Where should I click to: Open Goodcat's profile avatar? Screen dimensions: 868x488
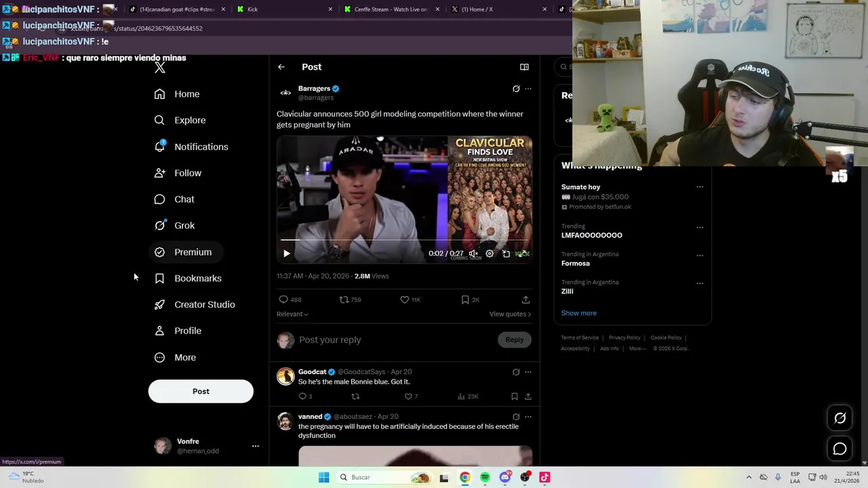[285, 376]
